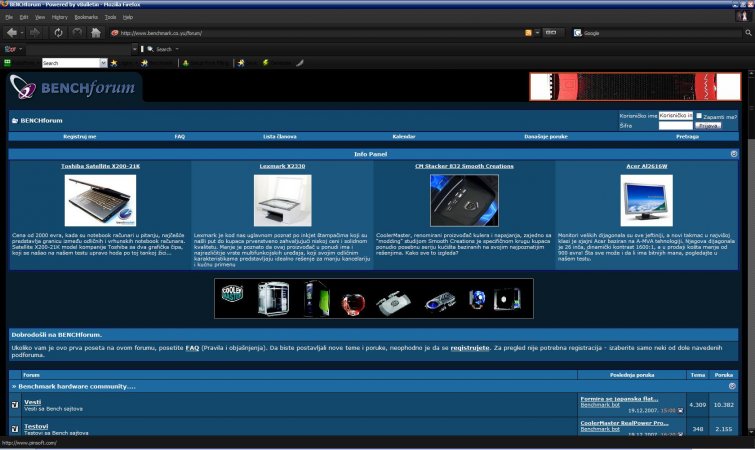Open Toshiba Satellite X200-21K article link

click(x=100, y=166)
